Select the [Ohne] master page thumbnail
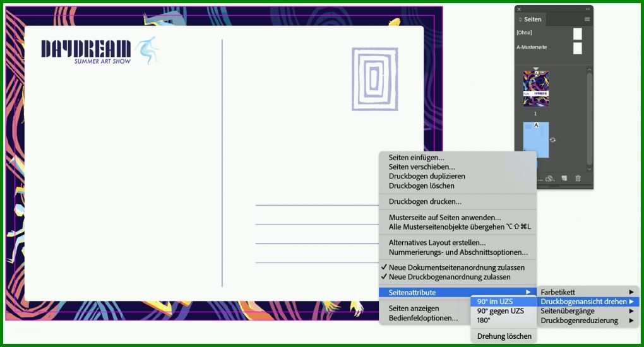Image resolution: width=644 pixels, height=347 pixels. pyautogui.click(x=578, y=33)
